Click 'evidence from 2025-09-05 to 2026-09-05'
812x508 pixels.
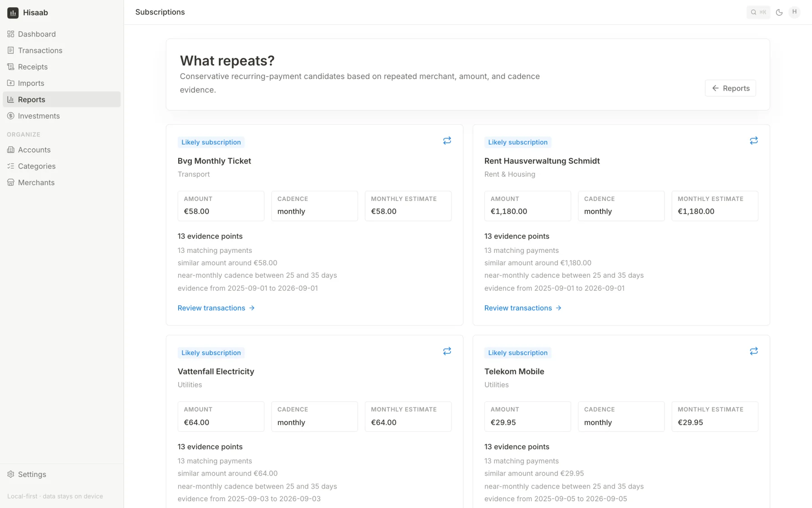(x=556, y=499)
